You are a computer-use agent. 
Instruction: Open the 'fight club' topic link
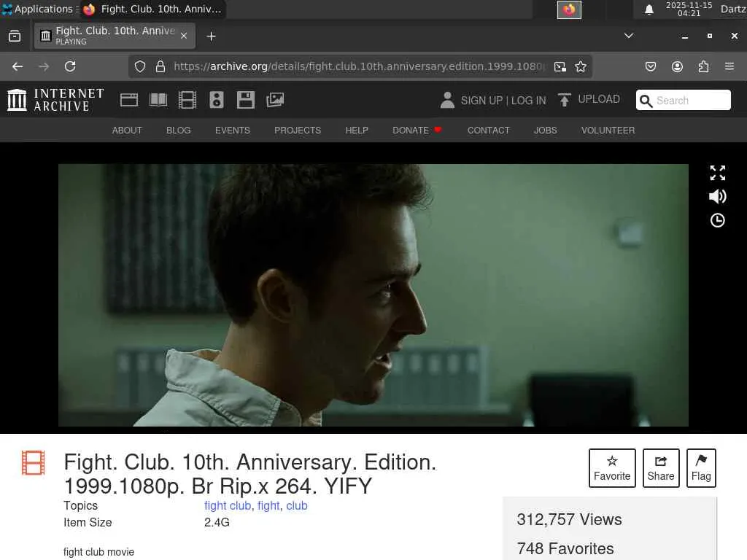(x=228, y=506)
